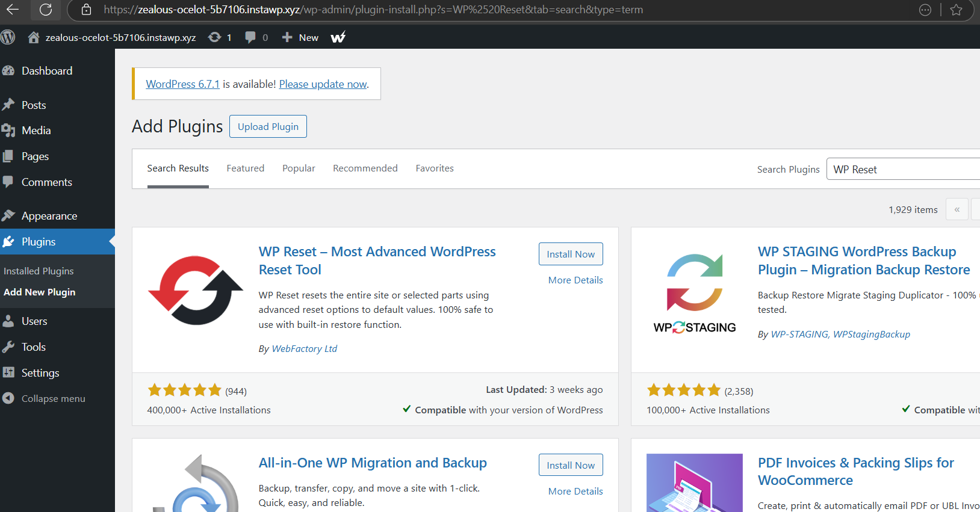Image resolution: width=980 pixels, height=512 pixels.
Task: Install the WP Reset plugin
Action: point(571,254)
